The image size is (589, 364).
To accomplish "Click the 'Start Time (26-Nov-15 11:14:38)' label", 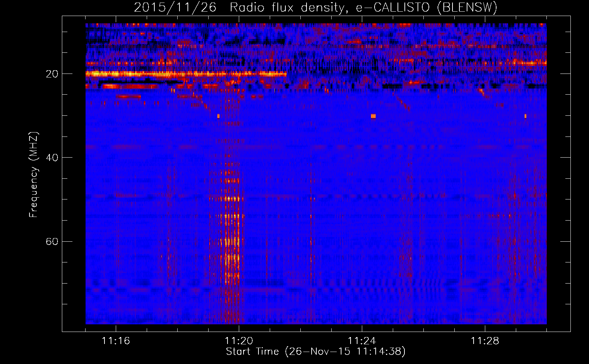I will tap(315, 352).
